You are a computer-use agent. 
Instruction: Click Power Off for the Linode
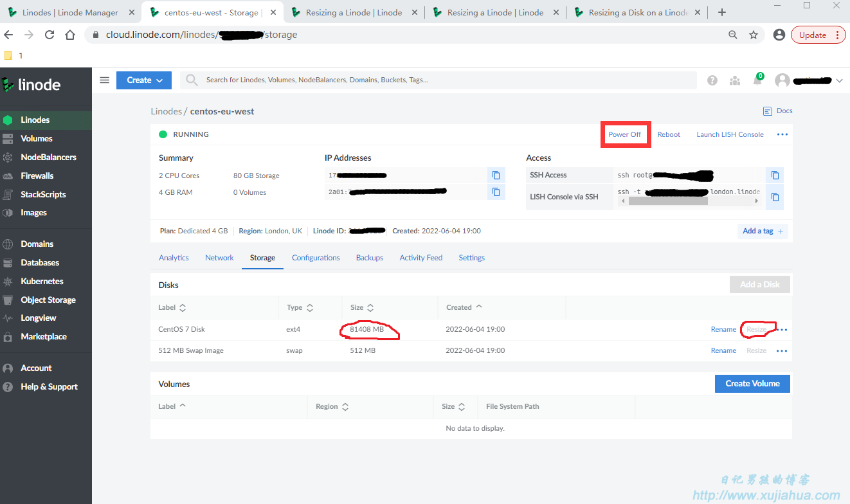pyautogui.click(x=625, y=134)
